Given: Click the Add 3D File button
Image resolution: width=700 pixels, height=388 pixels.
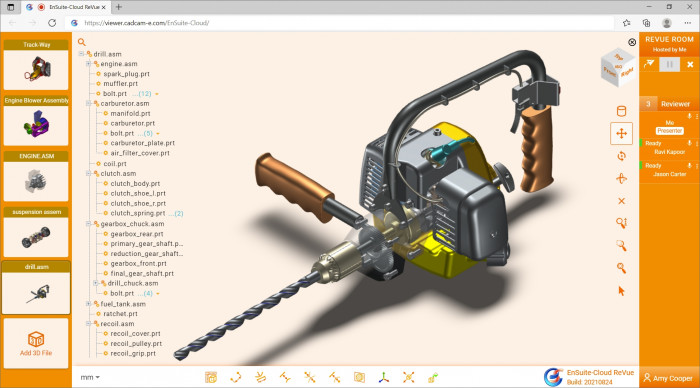Looking at the screenshot, I should point(36,343).
